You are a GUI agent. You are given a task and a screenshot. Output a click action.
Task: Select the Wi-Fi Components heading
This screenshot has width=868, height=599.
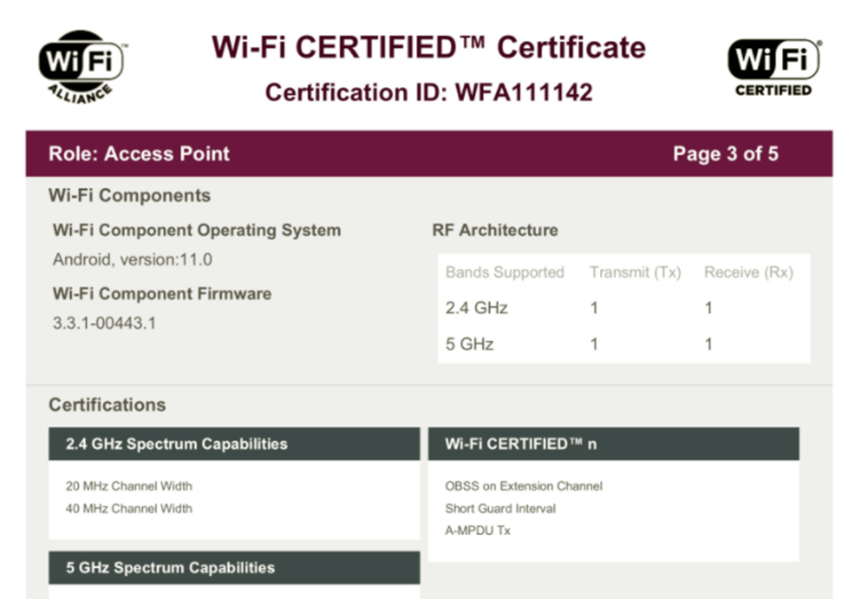click(130, 196)
